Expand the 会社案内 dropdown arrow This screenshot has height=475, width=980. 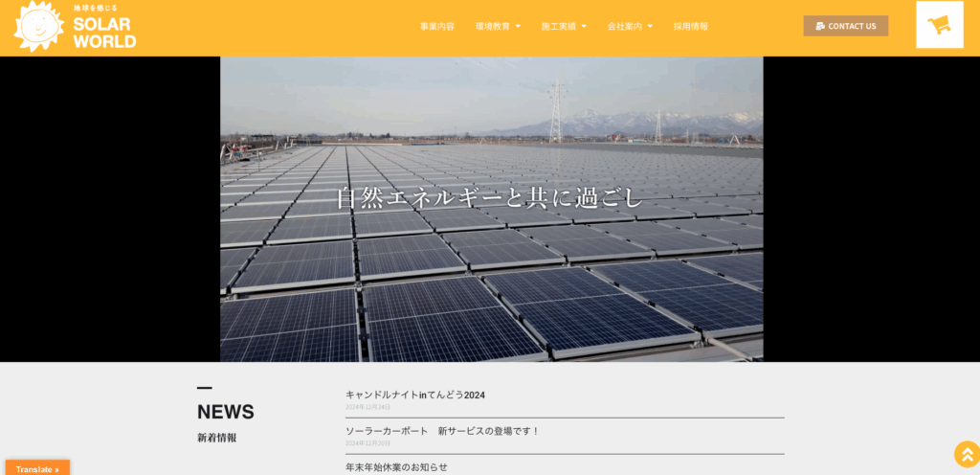tap(650, 26)
